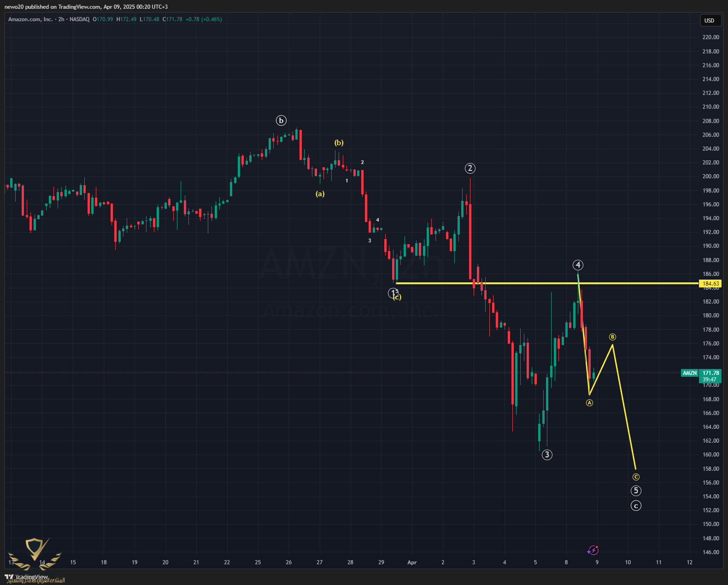Screen dimensions: 728x585
Task: Click the Amazon.com, Inc. symbol title
Action: [x=30, y=19]
